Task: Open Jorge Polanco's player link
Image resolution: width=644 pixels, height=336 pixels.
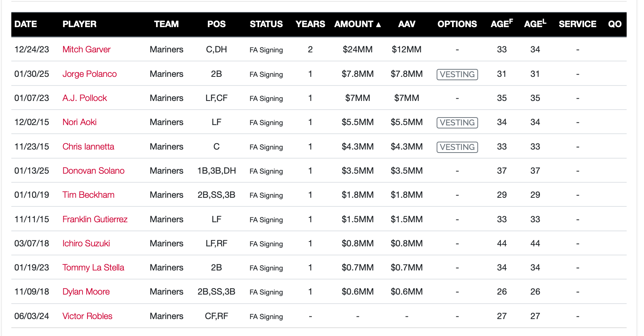Action: (x=89, y=74)
